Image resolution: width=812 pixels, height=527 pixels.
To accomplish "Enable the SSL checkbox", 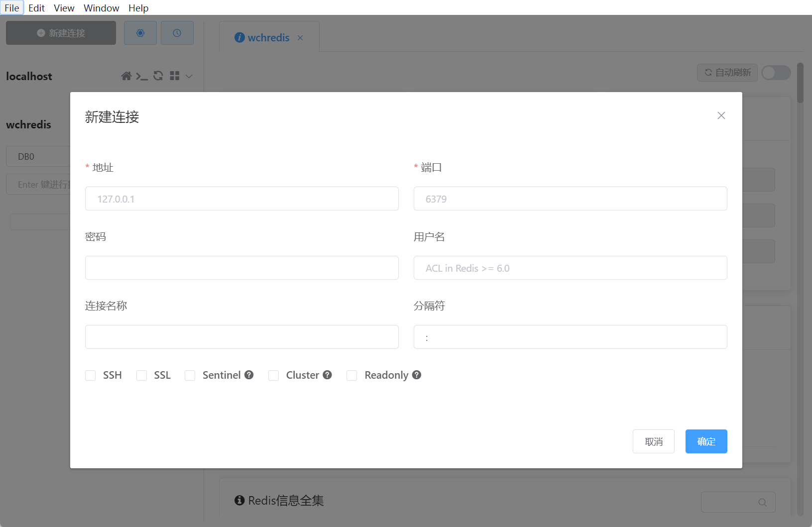I will click(142, 375).
